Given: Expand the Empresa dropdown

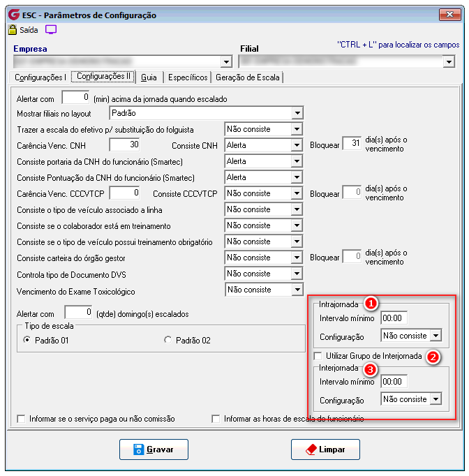Looking at the screenshot, I should [x=226, y=62].
